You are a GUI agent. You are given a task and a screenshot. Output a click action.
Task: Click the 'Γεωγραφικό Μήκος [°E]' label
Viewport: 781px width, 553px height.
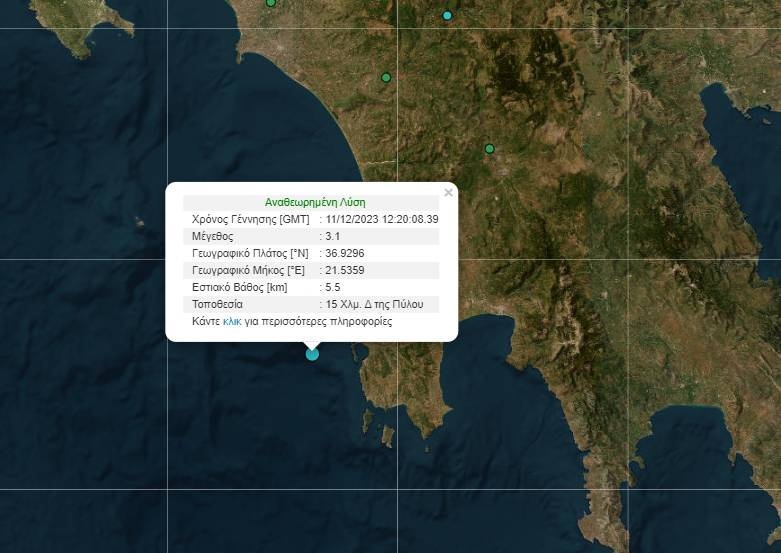click(x=247, y=270)
